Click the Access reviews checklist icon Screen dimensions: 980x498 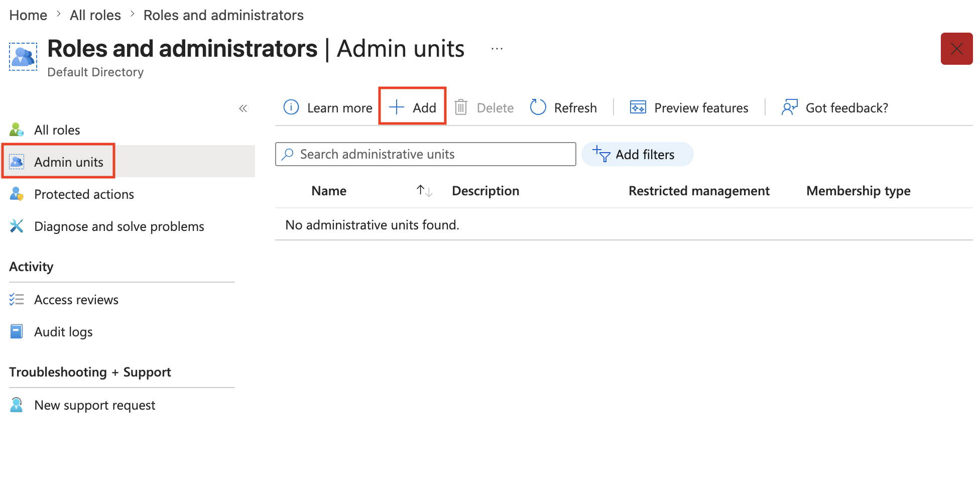tap(17, 300)
